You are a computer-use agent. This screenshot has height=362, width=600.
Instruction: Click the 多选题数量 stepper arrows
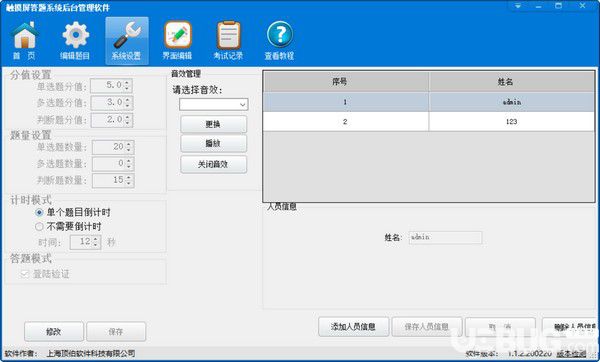coord(129,164)
